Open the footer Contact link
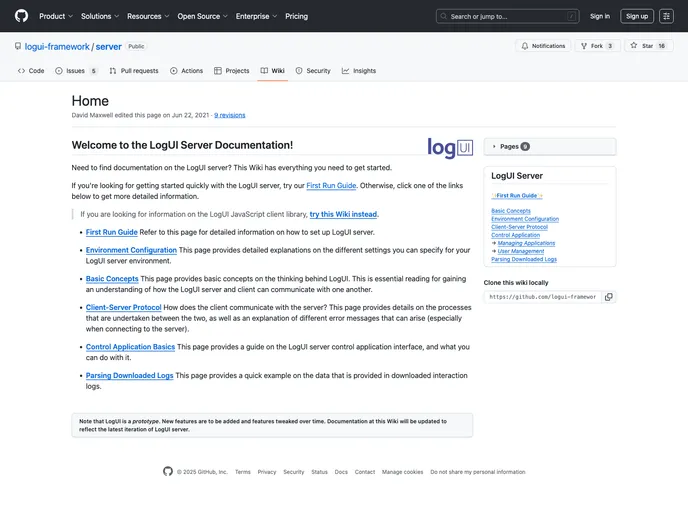688x512 pixels. click(365, 472)
